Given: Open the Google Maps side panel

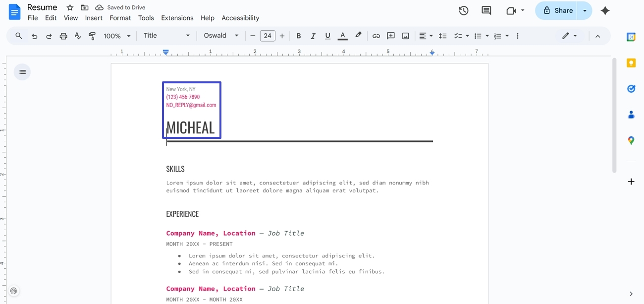Looking at the screenshot, I should click(631, 140).
